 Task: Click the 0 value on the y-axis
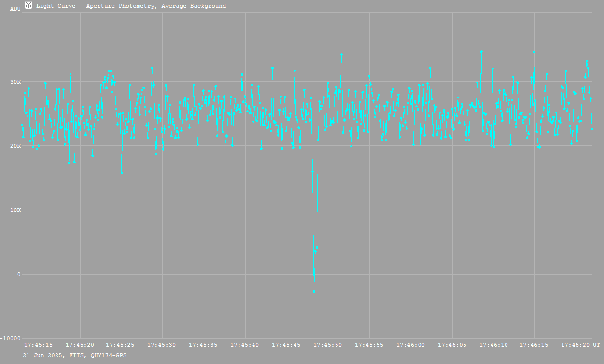tap(19, 274)
